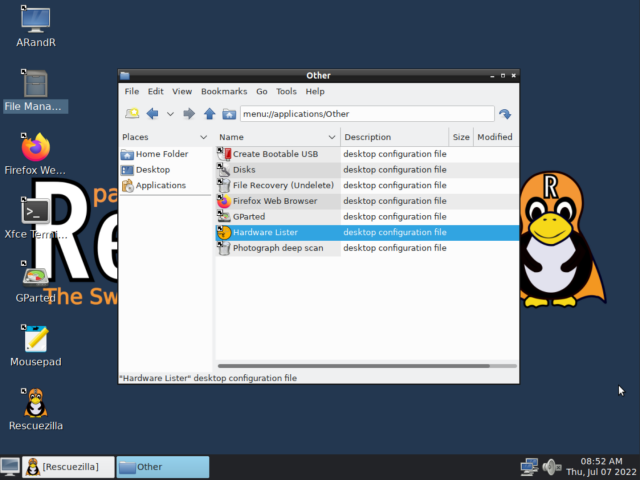Open the Tools menu
This screenshot has width=640, height=480.
tap(286, 91)
